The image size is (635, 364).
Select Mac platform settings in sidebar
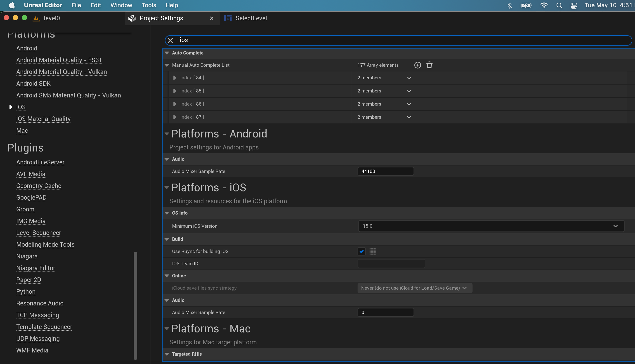tap(22, 130)
